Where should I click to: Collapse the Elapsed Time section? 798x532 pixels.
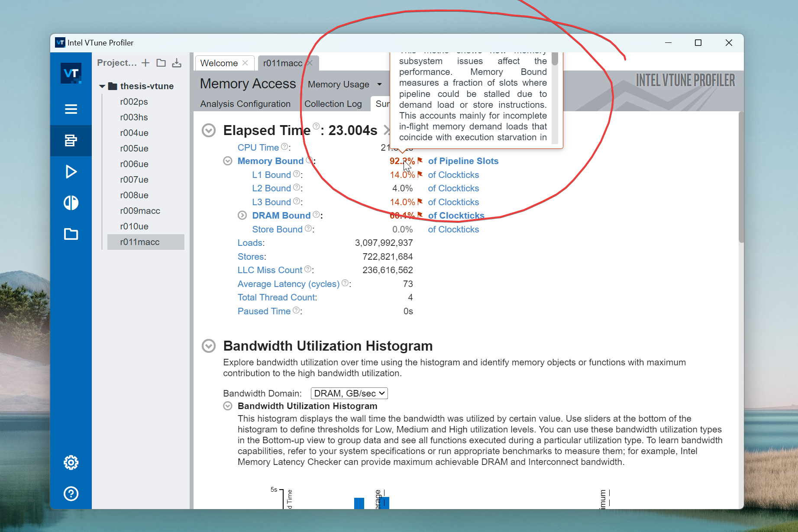coord(209,130)
